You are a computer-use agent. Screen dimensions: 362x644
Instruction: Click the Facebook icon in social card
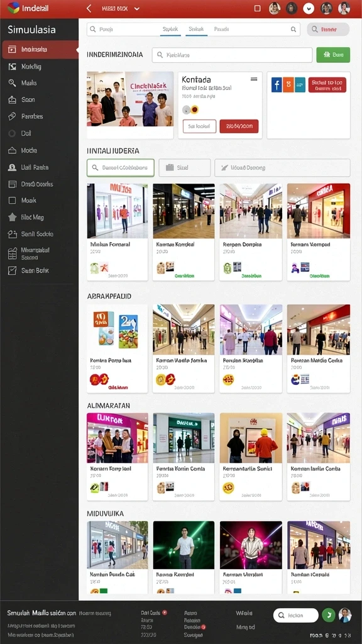click(x=277, y=85)
